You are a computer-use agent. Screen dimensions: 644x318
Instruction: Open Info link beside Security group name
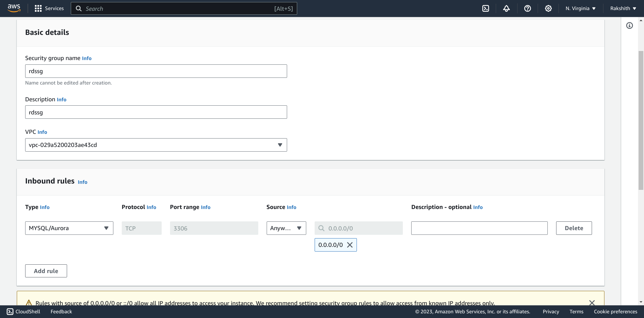point(87,58)
